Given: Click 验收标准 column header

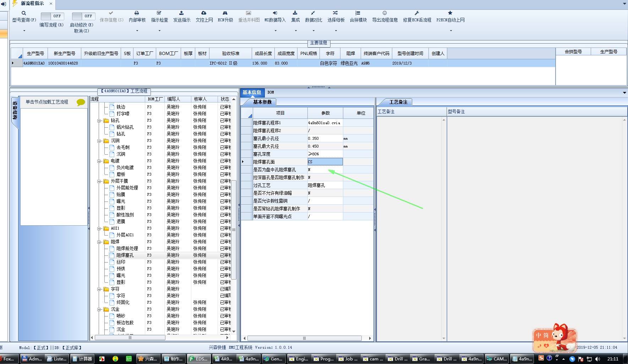Looking at the screenshot, I should (x=230, y=53).
